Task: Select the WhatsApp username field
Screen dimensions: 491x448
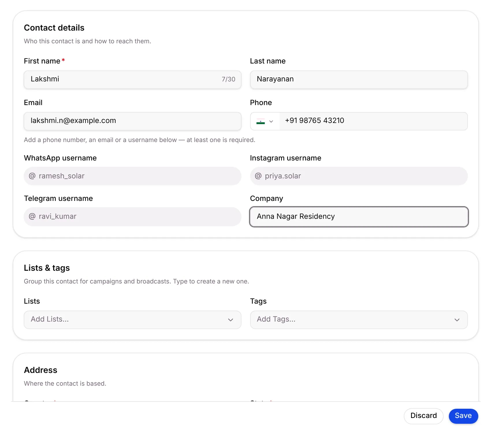Action: (x=133, y=176)
